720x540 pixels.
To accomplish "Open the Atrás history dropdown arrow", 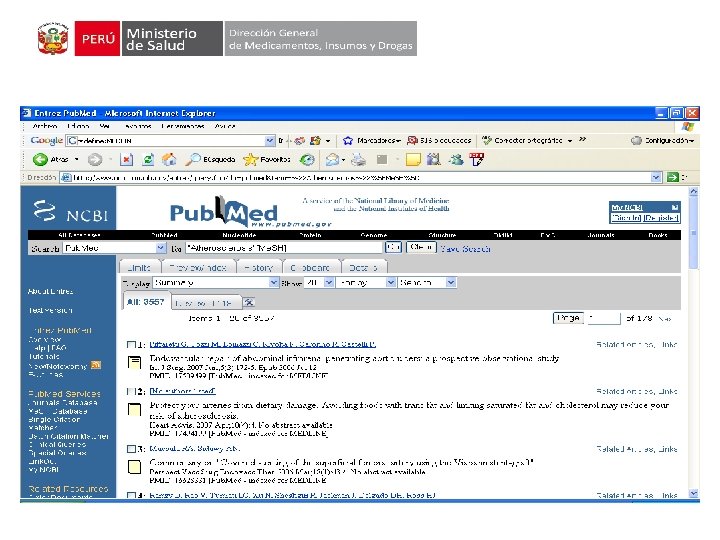I will 76,159.
